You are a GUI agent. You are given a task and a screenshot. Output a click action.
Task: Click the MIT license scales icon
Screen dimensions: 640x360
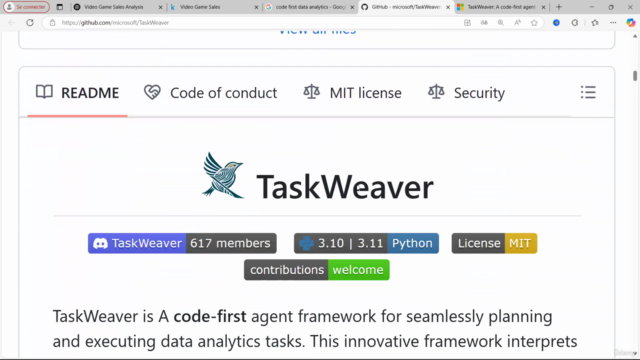pos(311,92)
